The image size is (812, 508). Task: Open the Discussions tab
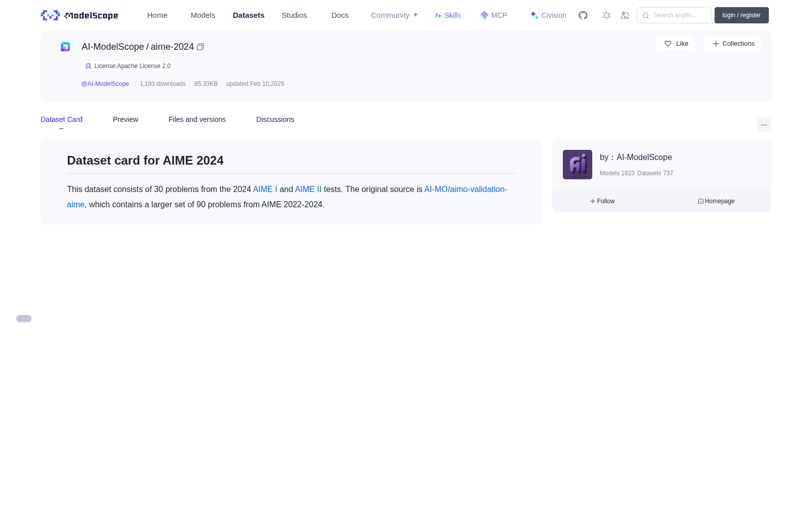point(275,119)
